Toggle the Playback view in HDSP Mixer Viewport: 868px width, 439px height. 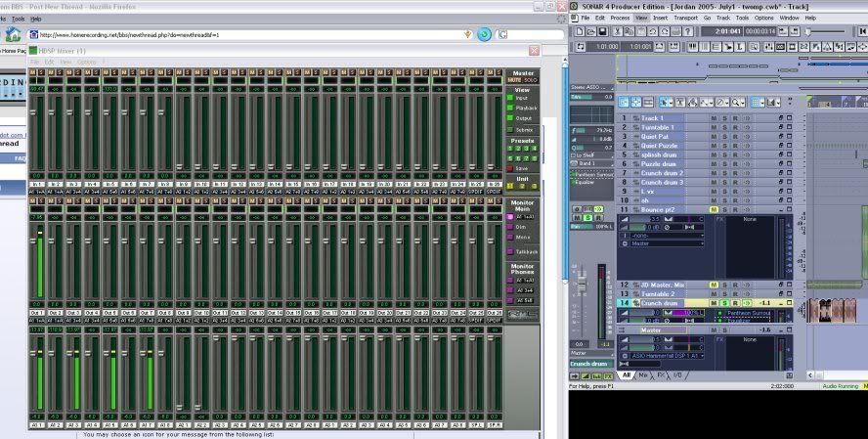[x=510, y=108]
